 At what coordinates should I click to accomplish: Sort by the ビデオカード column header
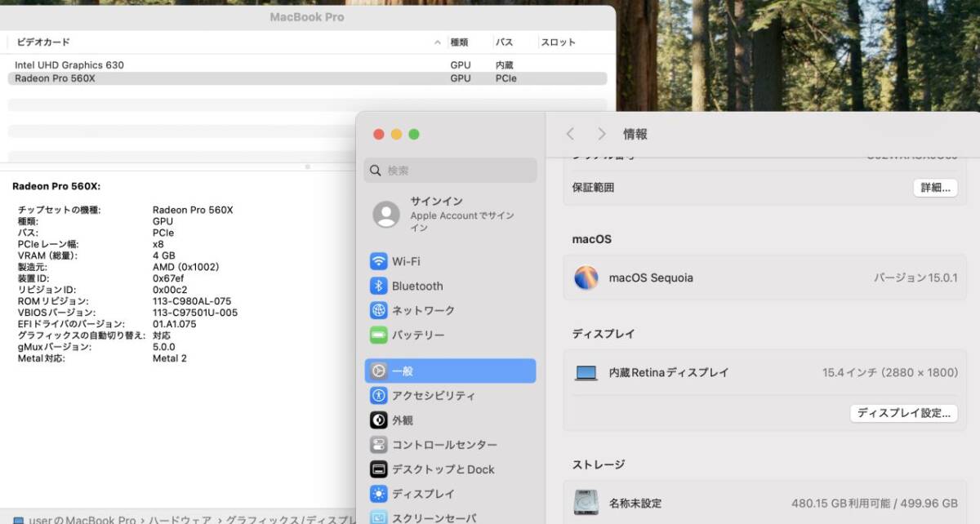coord(43,42)
